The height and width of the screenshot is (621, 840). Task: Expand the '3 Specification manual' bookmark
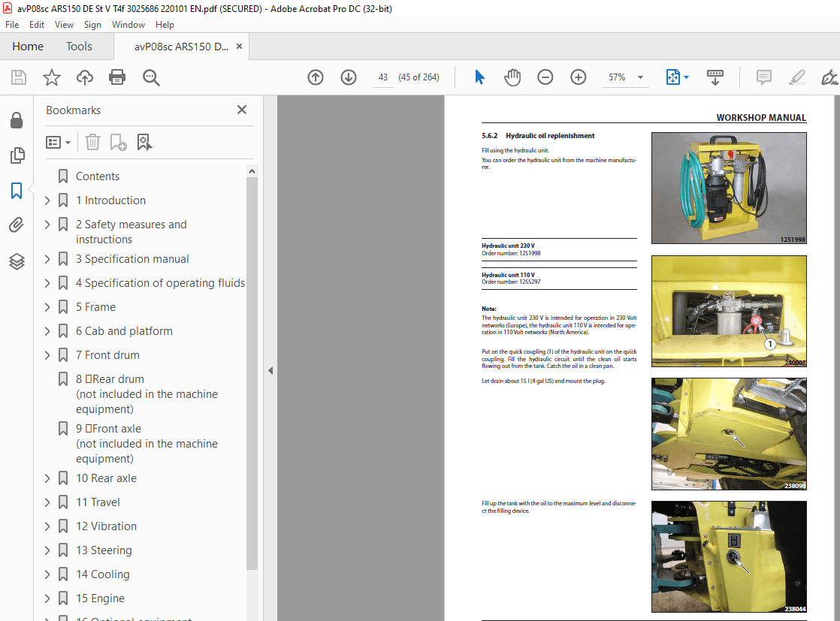(x=47, y=259)
